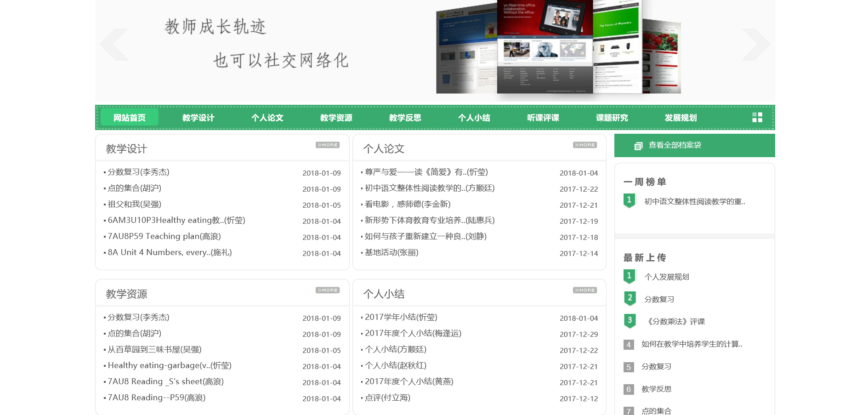The height and width of the screenshot is (415, 868).
Task: Expand 个人小结 section with MORE button
Action: [x=584, y=290]
